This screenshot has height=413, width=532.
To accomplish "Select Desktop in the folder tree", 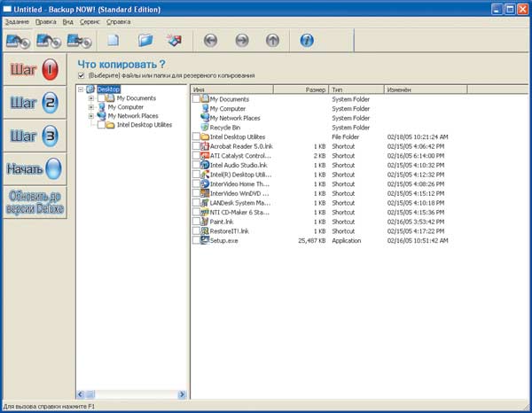I will click(108, 90).
